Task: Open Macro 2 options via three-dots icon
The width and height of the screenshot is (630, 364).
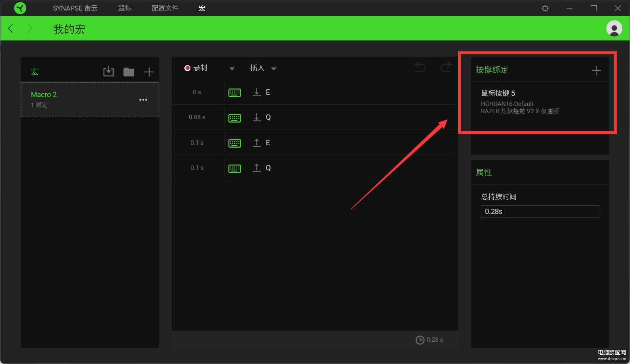Action: coord(143,99)
